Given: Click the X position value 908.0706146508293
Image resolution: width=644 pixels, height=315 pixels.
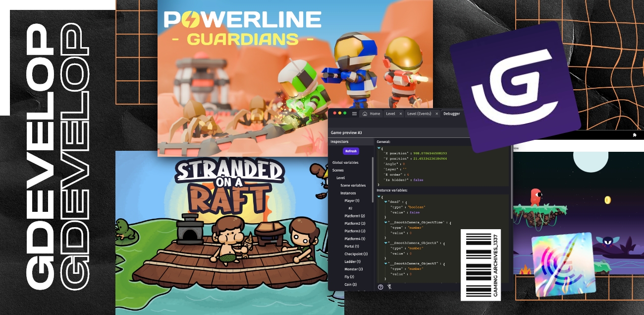Looking at the screenshot, I should pos(429,153).
